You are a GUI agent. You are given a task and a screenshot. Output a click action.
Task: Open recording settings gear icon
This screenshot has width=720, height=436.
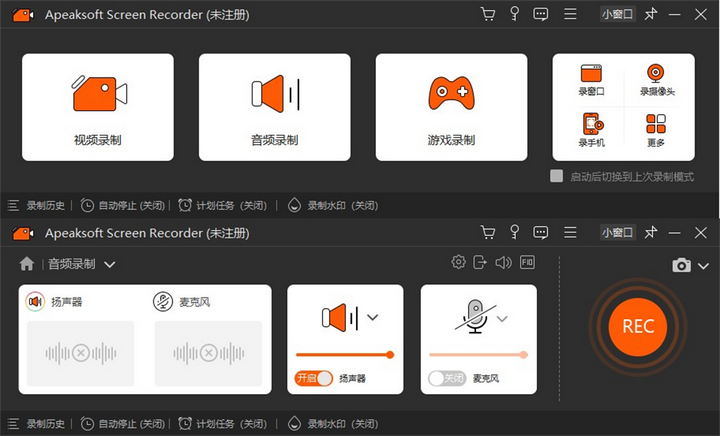click(458, 262)
